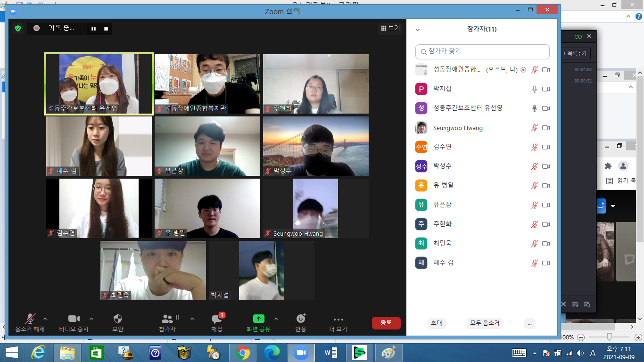Click the 모두 음소거 mute-all button
Image resolution: width=644 pixels, height=362 pixels.
pyautogui.click(x=485, y=323)
